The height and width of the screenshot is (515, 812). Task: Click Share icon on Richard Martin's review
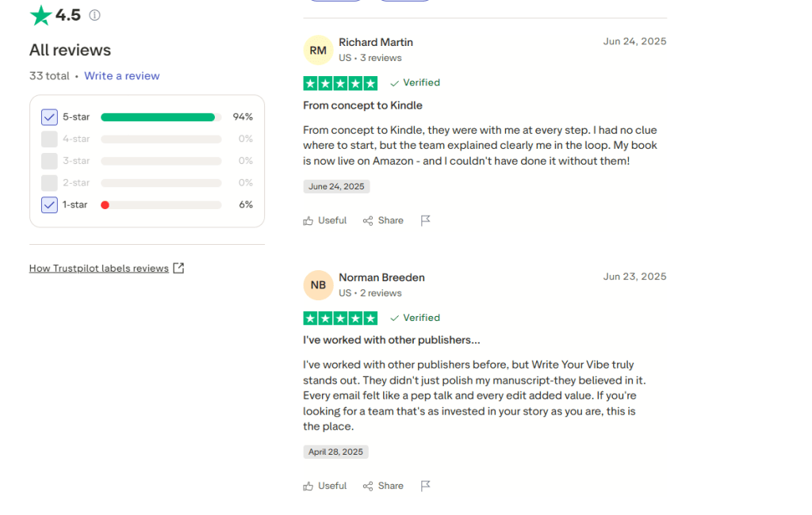(368, 221)
